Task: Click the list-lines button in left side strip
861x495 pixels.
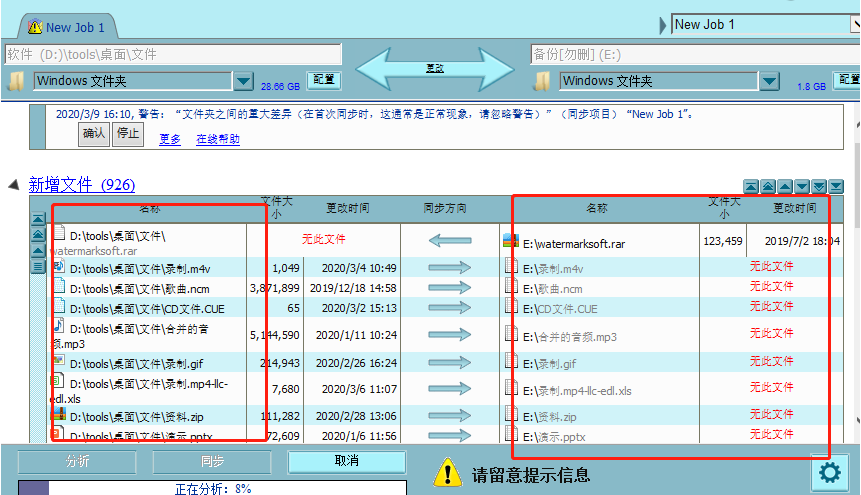Action: [x=38, y=266]
